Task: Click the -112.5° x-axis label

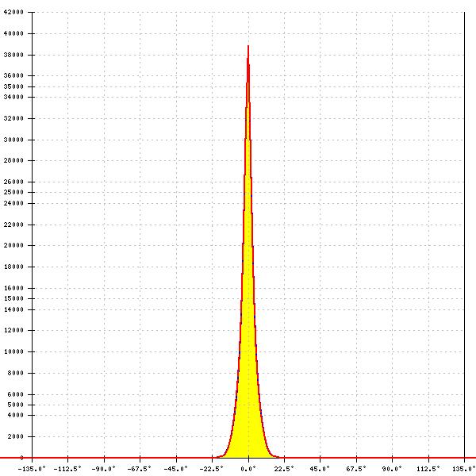Action: pyautogui.click(x=67, y=469)
